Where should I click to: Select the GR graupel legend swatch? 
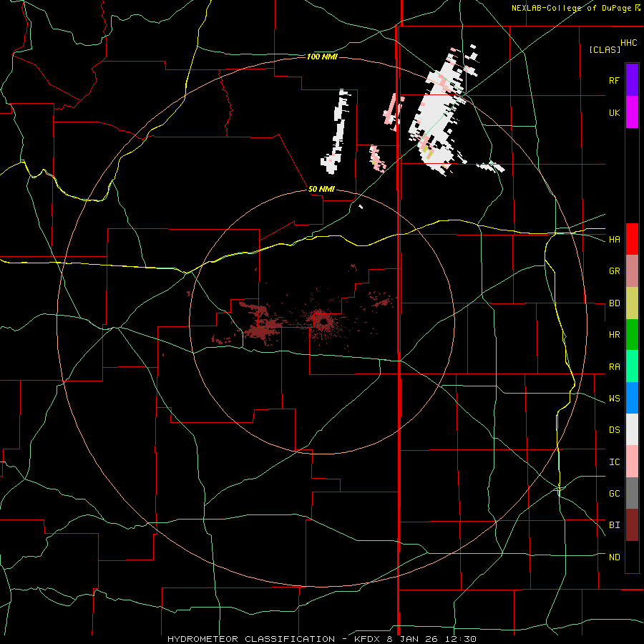[632, 271]
